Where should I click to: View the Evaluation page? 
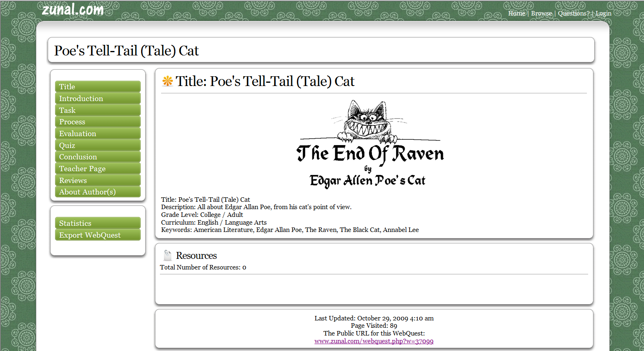pyautogui.click(x=97, y=134)
